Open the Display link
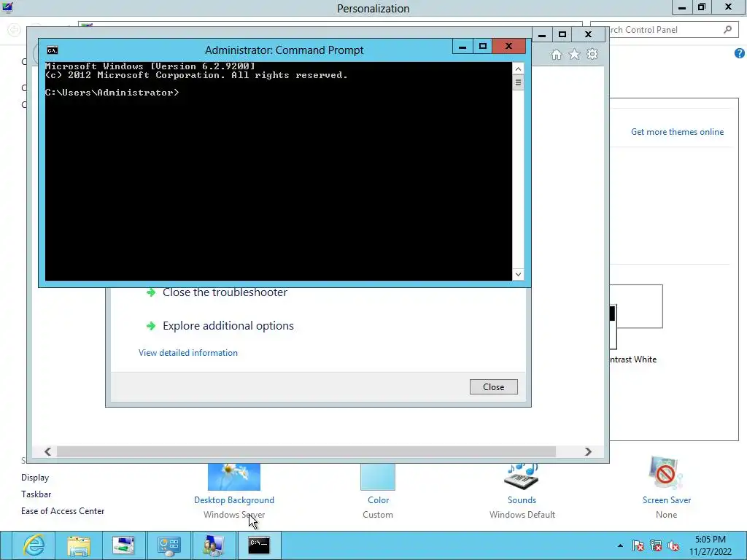This screenshot has width=747, height=560. [x=35, y=478]
